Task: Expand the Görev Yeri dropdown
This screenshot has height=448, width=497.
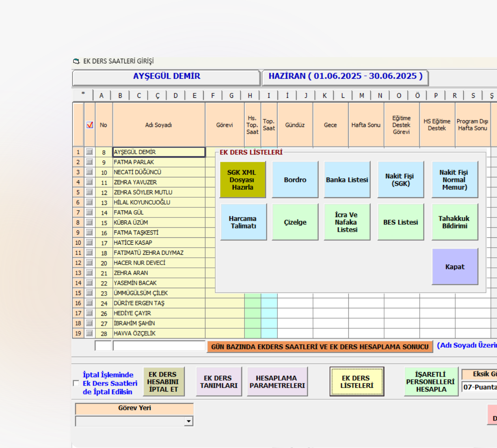Action: [188, 421]
